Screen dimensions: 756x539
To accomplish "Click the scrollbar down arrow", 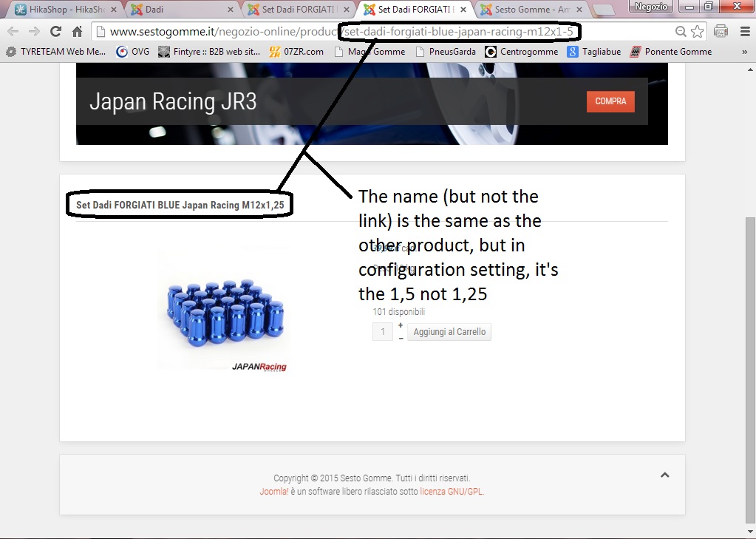I will point(751,532).
